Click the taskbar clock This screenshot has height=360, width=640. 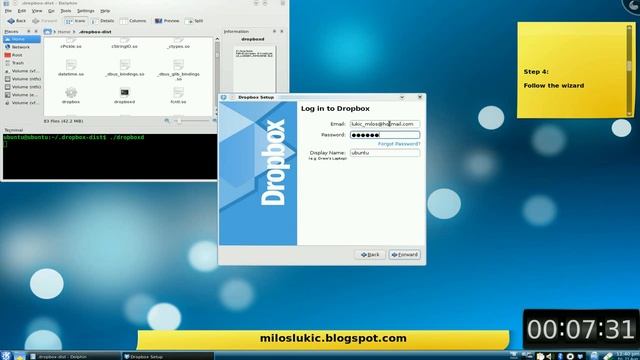click(x=627, y=356)
